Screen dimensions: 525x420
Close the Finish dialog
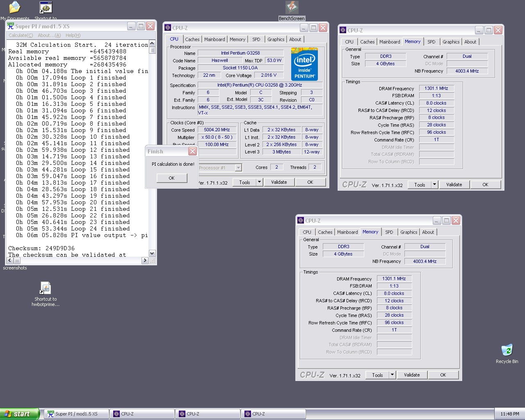192,151
